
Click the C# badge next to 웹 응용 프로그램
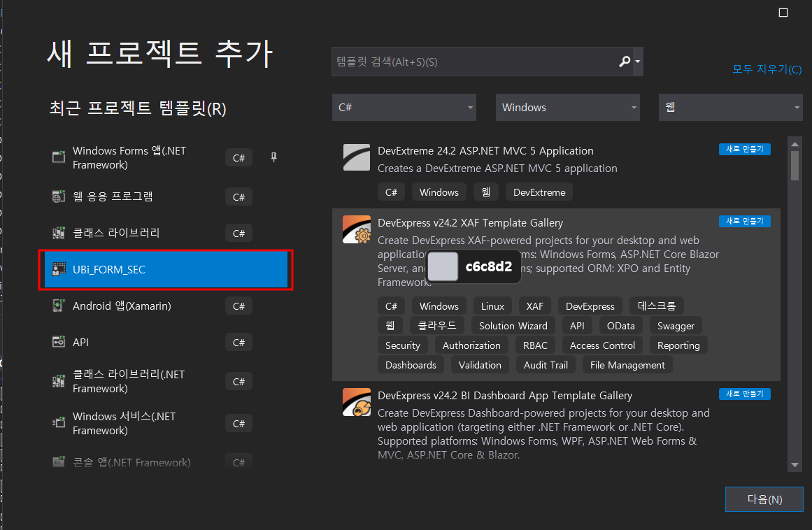pyautogui.click(x=238, y=196)
